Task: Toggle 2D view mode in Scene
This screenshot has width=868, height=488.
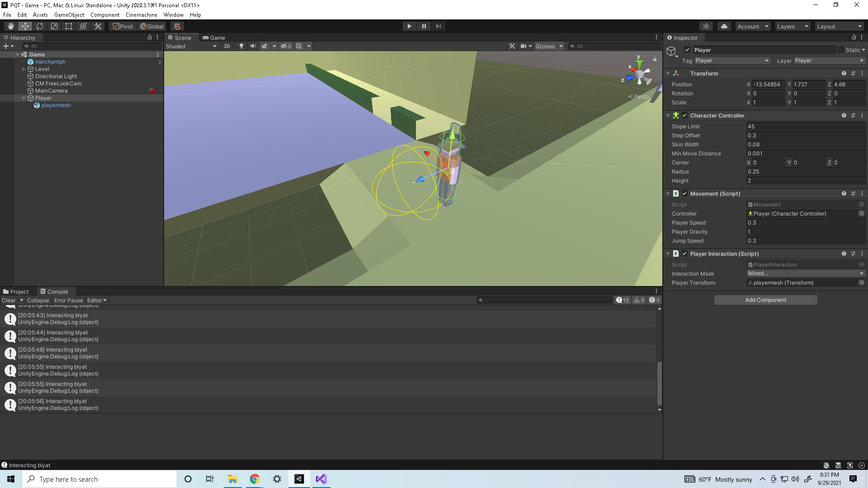Action: tap(227, 46)
